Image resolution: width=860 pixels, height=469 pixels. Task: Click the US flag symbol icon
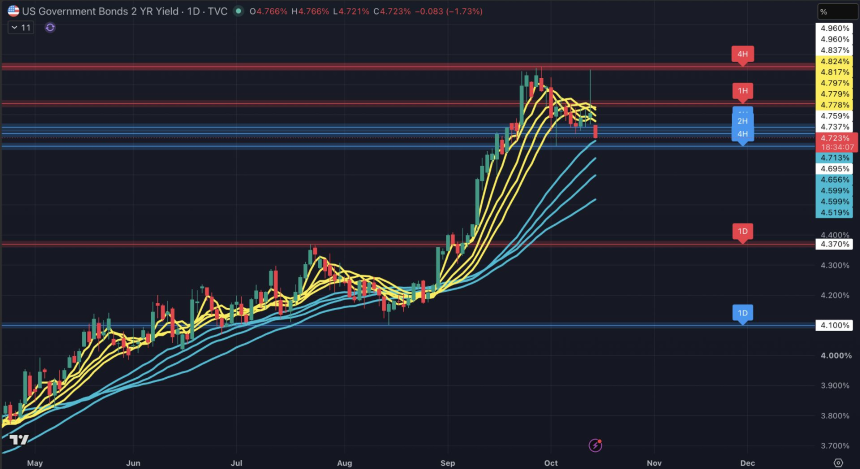pos(13,11)
